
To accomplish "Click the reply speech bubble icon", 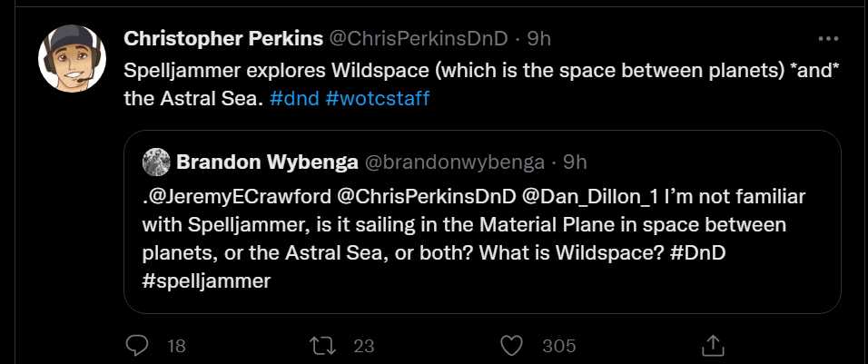I will 137,345.
